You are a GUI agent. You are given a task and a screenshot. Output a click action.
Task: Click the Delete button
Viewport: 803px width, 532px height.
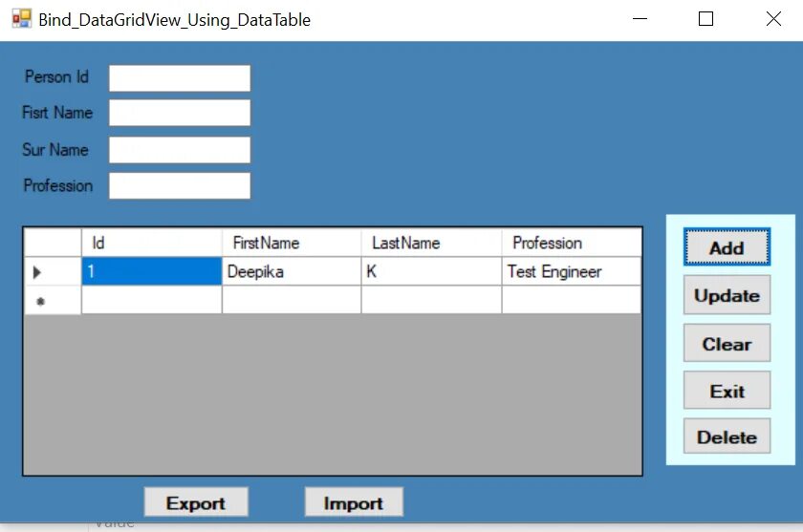[x=727, y=436]
